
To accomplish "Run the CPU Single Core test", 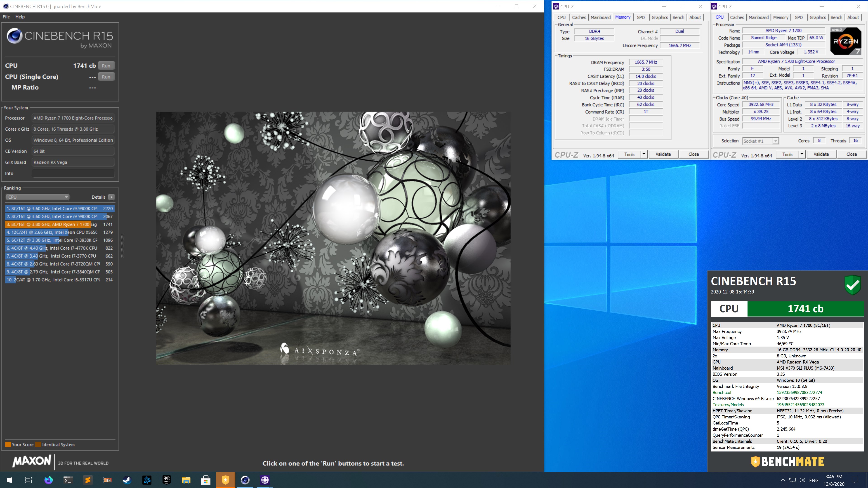I will click(x=106, y=77).
